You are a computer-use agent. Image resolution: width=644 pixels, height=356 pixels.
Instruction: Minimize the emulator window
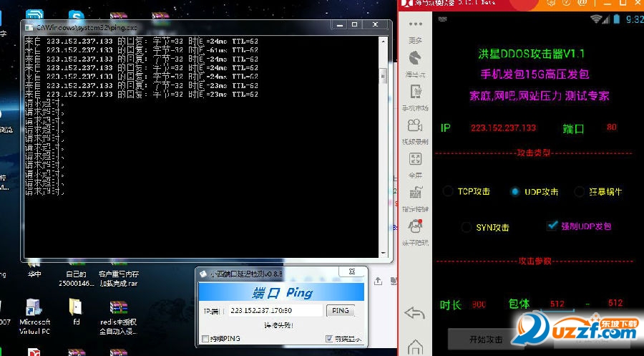(609, 3)
